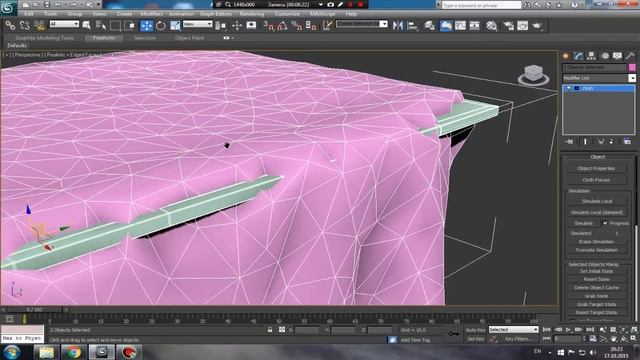Viewport: 640px width, 360px height.
Task: Go to the end frame
Action: 590,329
